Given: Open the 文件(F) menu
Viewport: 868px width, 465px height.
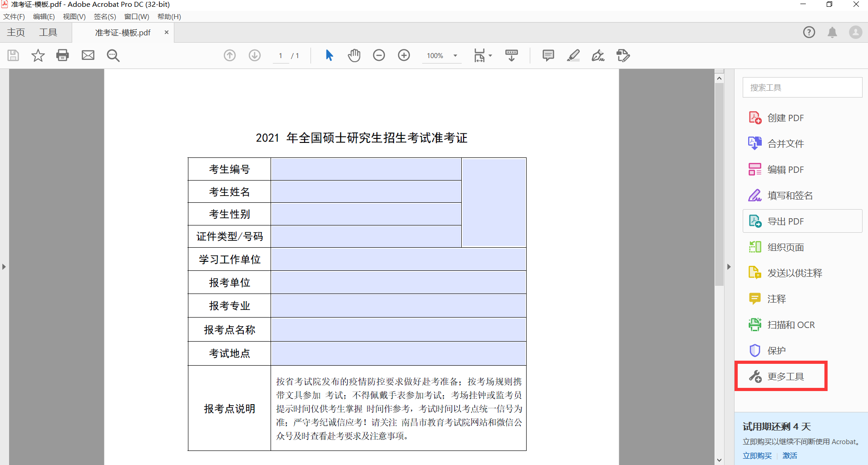Looking at the screenshot, I should click(x=14, y=17).
